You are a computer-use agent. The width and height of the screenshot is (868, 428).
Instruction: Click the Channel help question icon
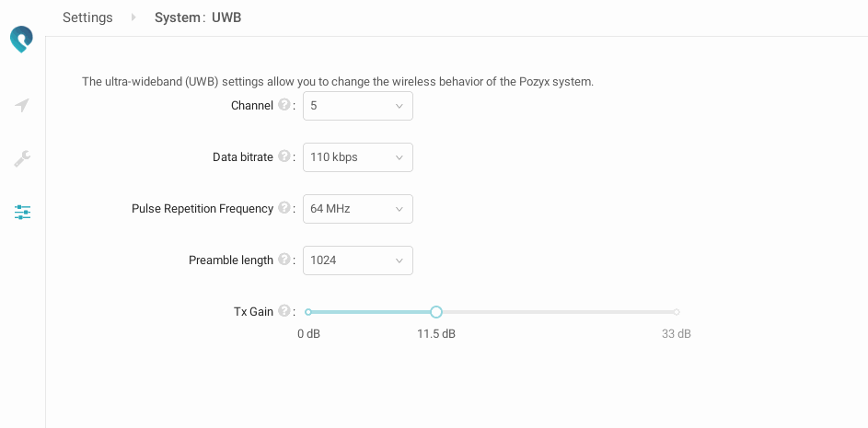pyautogui.click(x=284, y=105)
